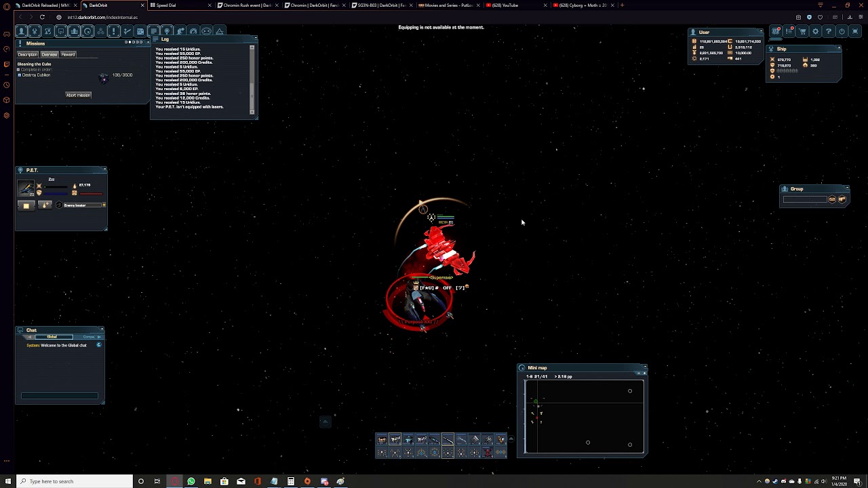This screenshot has width=868, height=488.
Task: Open the Uridium quick-buy icon with red dot
Action: point(776,31)
